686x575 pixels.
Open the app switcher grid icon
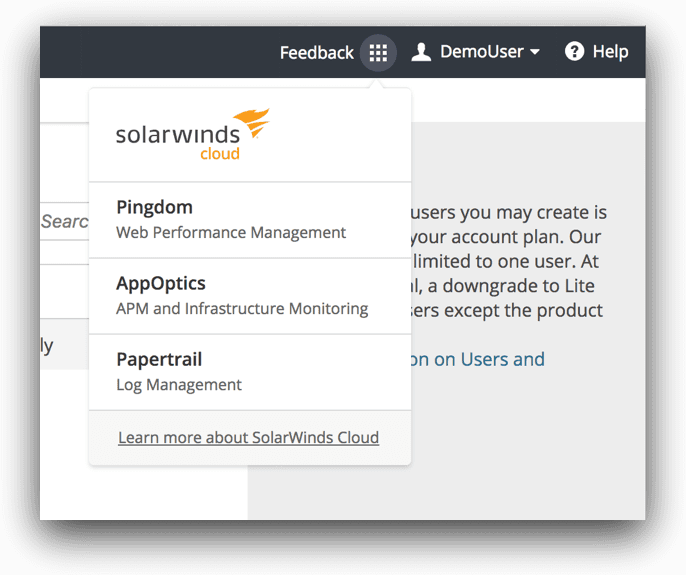(378, 52)
